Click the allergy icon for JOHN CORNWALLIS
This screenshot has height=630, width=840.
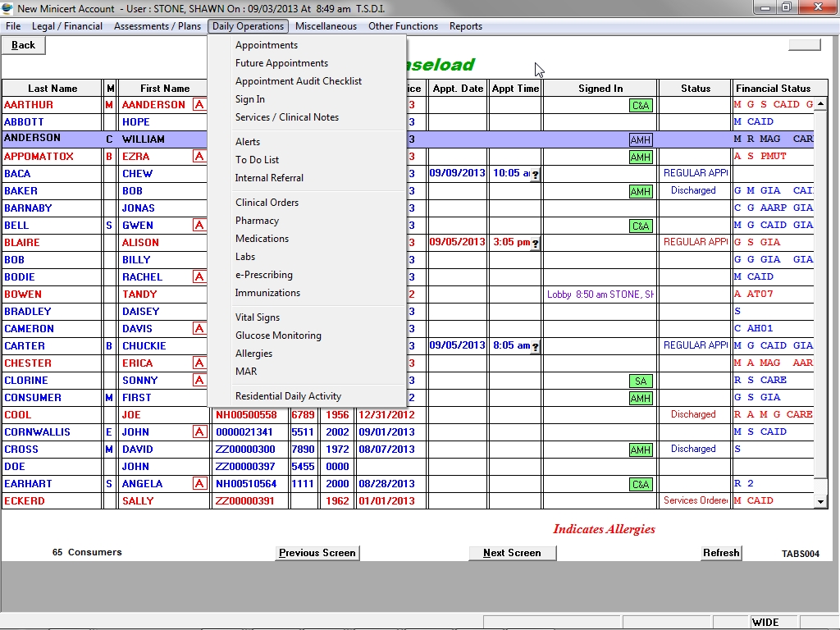pos(199,431)
